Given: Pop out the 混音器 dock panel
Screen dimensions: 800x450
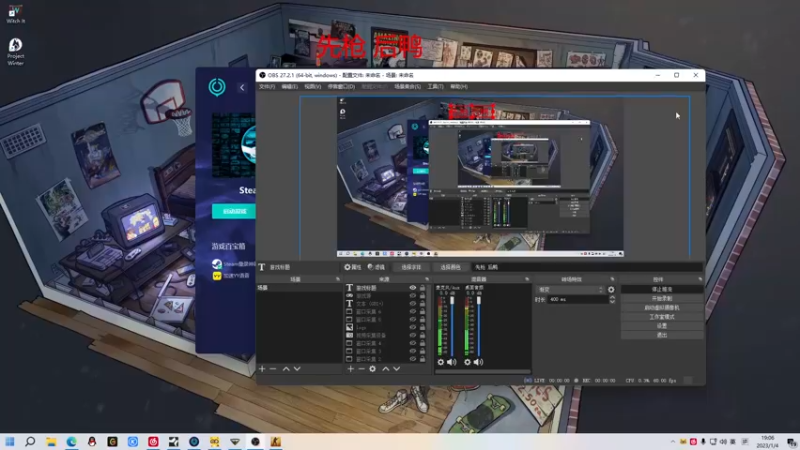Looking at the screenshot, I should click(527, 279).
